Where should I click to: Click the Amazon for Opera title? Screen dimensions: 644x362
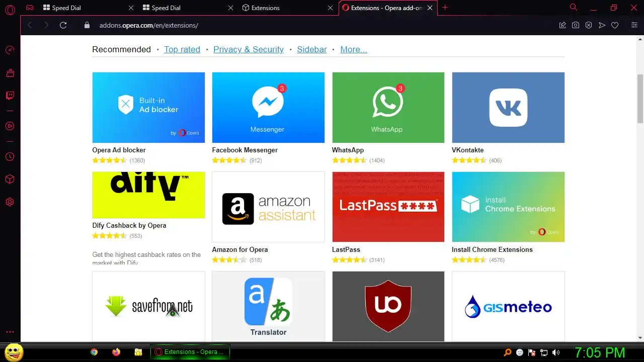pos(239,249)
